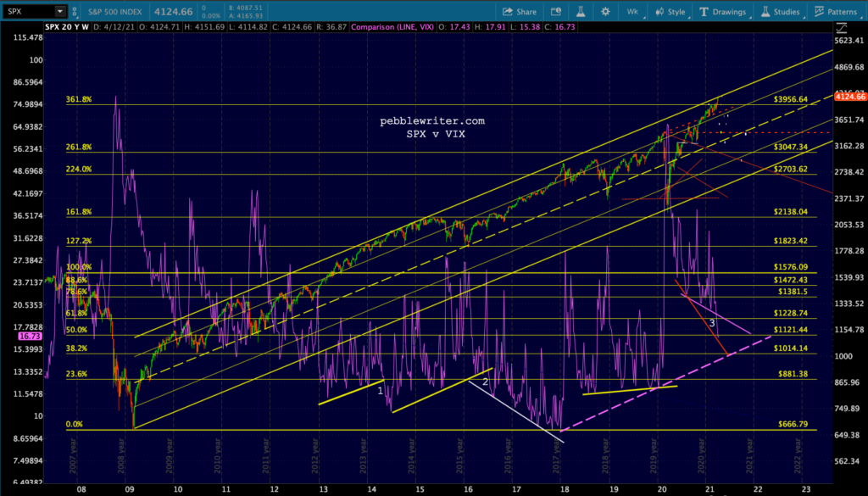Screen dimensions: 868x496
Task: Select the current price 4124.66 tag on price axis
Action: tap(849, 98)
